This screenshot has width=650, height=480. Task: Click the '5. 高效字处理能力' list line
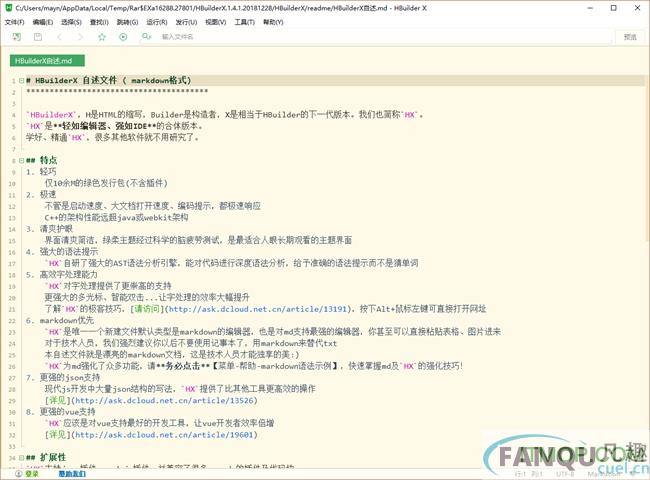click(62, 274)
